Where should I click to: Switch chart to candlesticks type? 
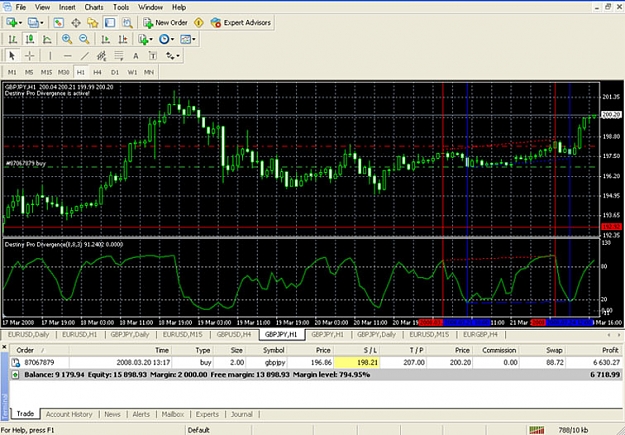[x=30, y=39]
